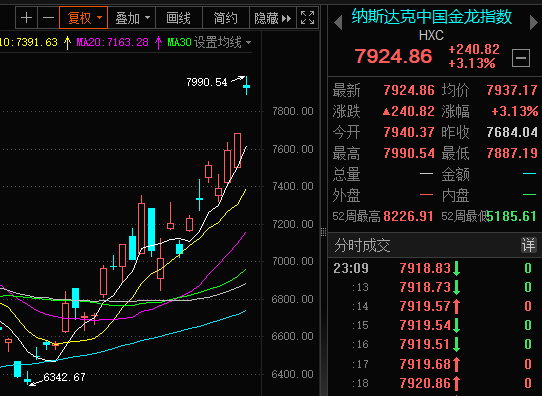Open 设置均线 moving average settings dropdown
This screenshot has width=542, height=396.
(222, 43)
